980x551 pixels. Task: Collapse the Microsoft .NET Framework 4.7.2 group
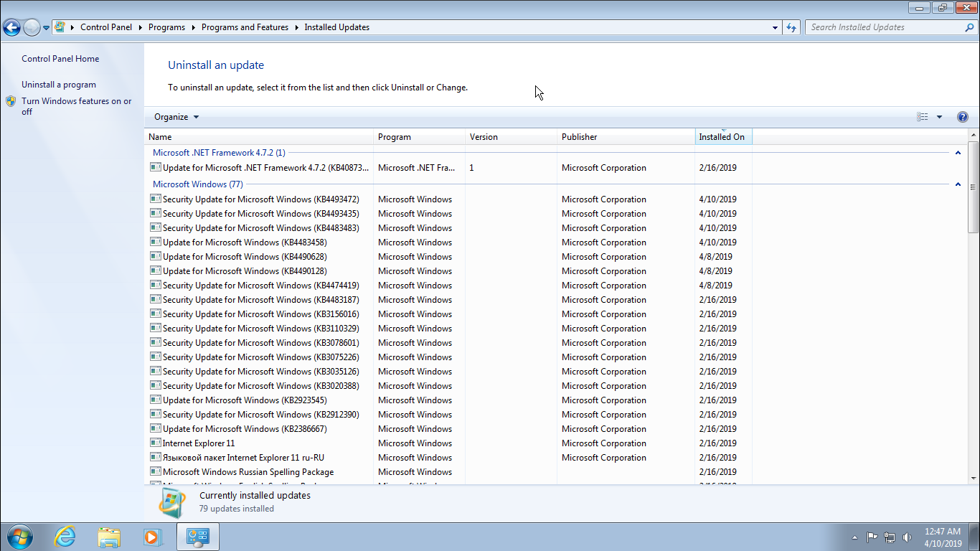[x=958, y=153]
